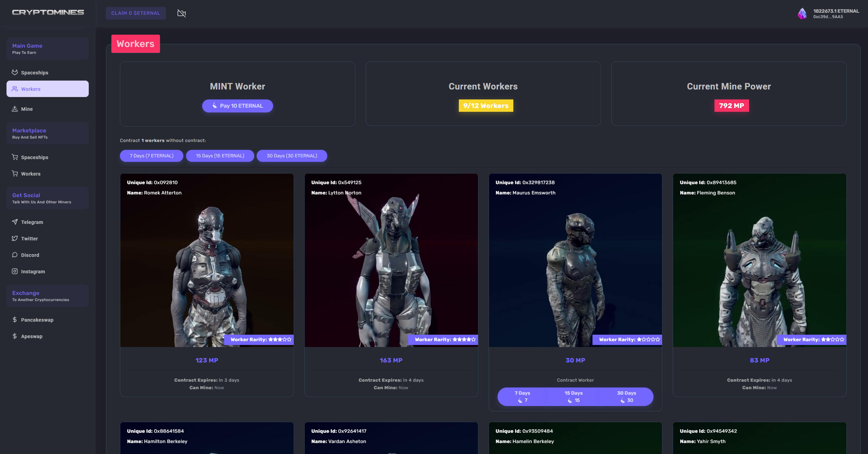Click the Twitter bird icon
868x454 pixels.
tap(15, 238)
